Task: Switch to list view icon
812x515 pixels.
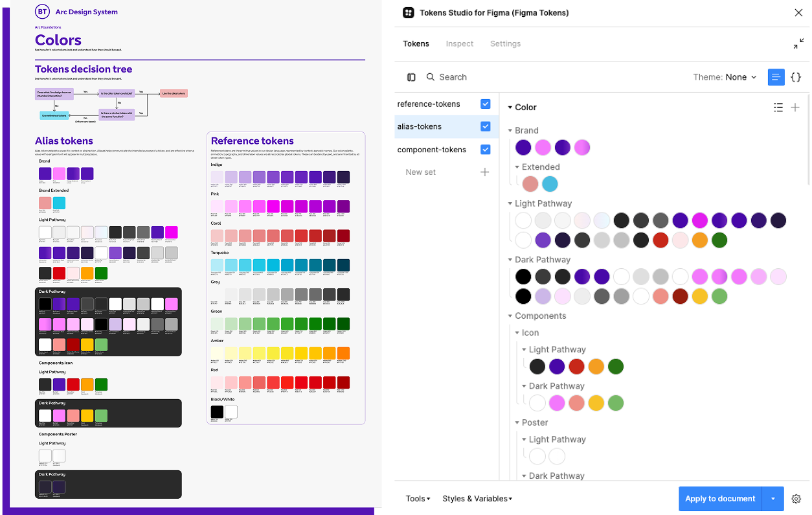Action: tap(775, 77)
